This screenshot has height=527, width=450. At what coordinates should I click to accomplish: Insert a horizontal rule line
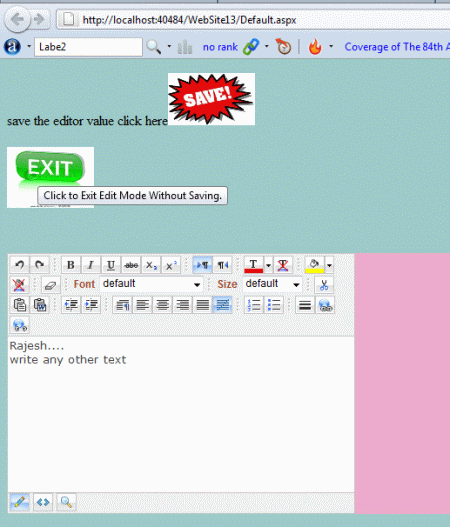click(x=305, y=305)
